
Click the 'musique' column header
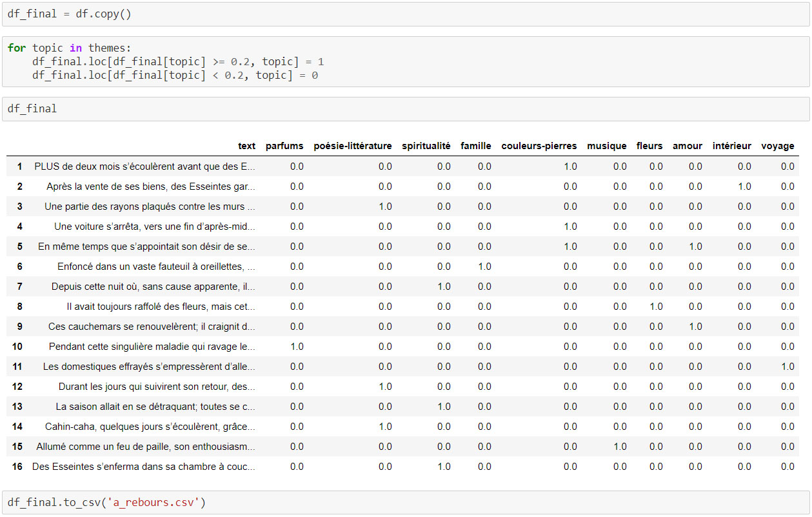click(607, 146)
